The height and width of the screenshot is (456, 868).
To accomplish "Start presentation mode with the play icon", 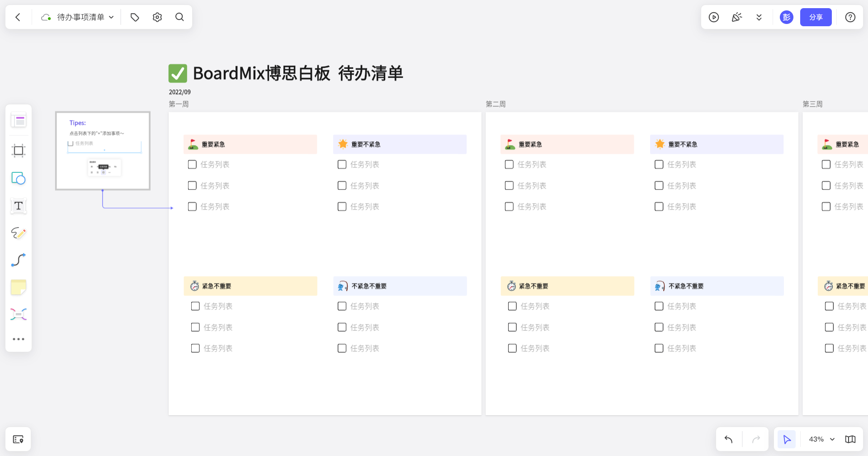I will (713, 17).
